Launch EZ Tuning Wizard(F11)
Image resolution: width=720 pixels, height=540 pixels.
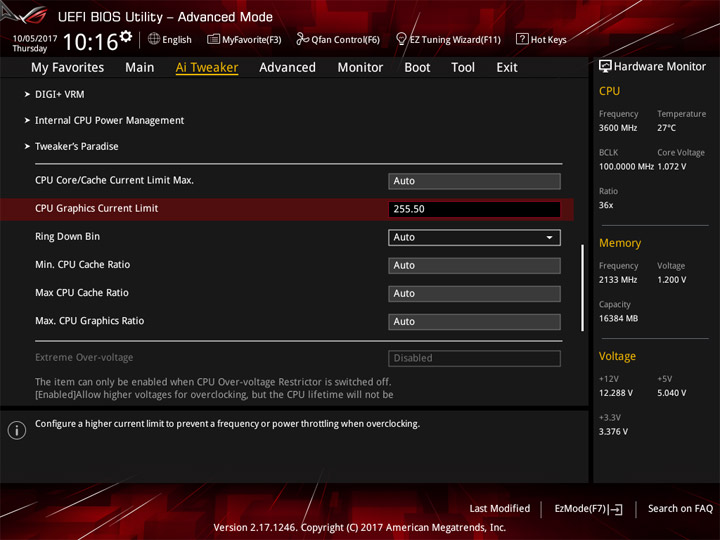click(448, 39)
